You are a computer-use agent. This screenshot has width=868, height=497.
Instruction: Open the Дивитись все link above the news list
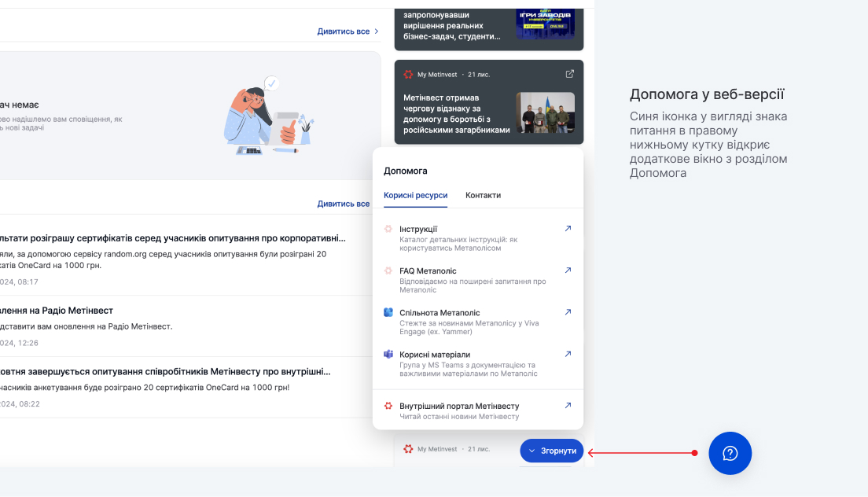point(344,204)
